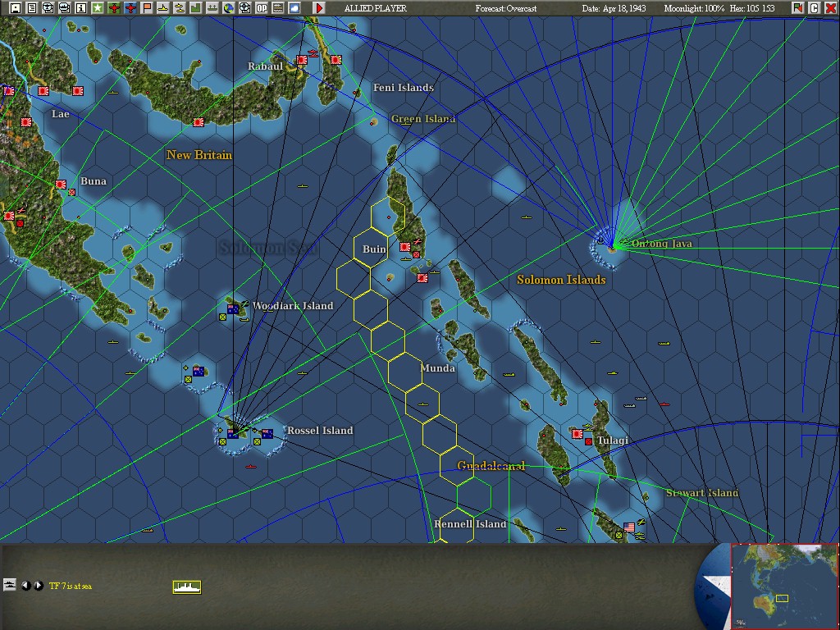Click the 'TF 7 is at sea' text
840x630 pixels.
(x=71, y=586)
